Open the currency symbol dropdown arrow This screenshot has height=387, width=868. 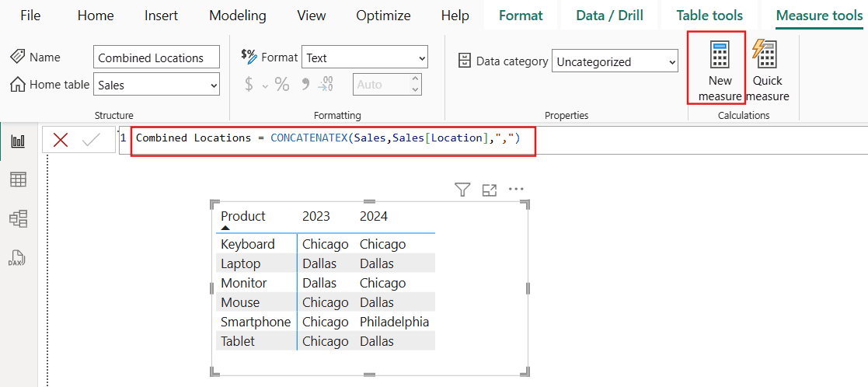(x=265, y=85)
